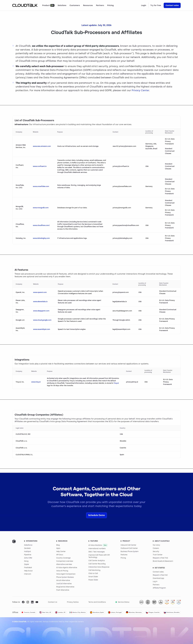
Task: Select the aws-EU-privacy@amazon.com contact text
Action: [124, 146]
